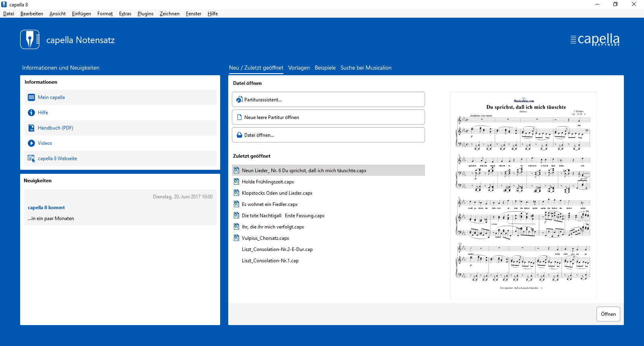Click Neue leere Partitur öffnen button
Image resolution: width=644 pixels, height=346 pixels.
[328, 117]
